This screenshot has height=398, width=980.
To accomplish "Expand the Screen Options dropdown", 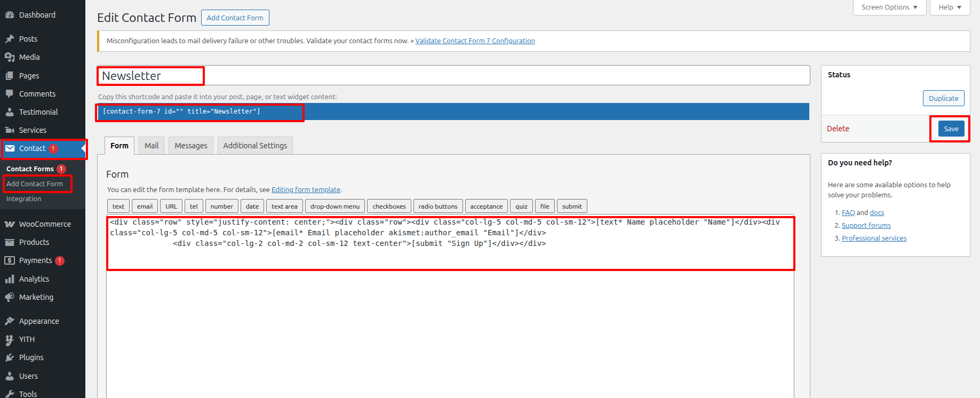I will [x=889, y=7].
